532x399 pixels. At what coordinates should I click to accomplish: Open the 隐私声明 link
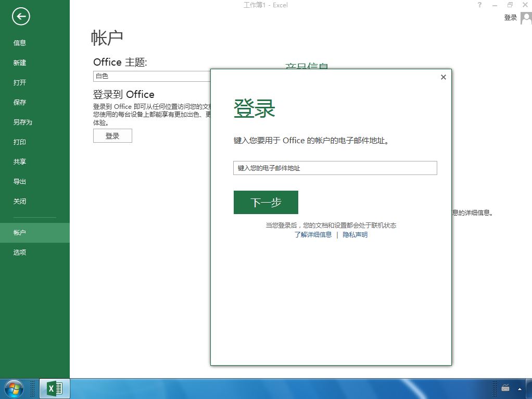point(355,234)
